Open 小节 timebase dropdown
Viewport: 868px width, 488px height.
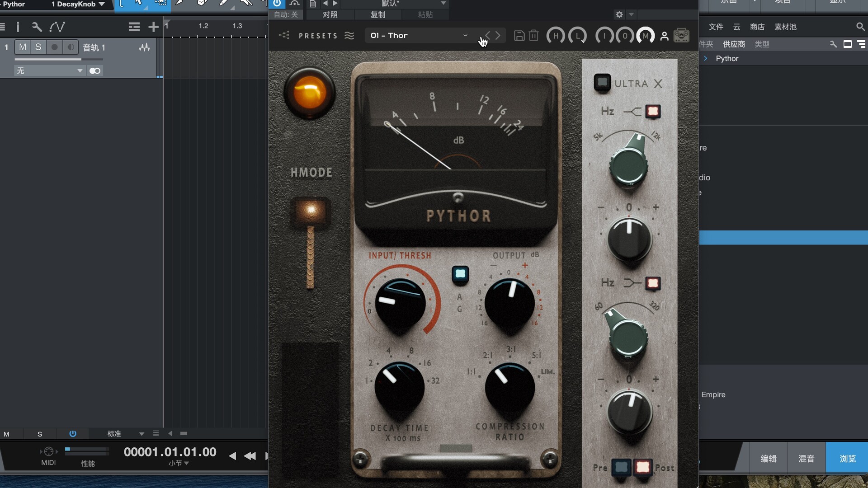click(x=179, y=463)
